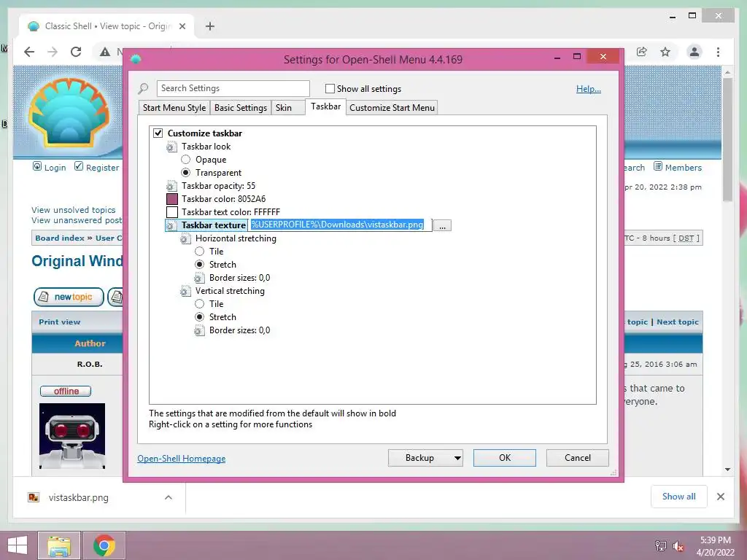Choose Stretch under Vertical stretching
Viewport: 747px width, 560px height.
pyautogui.click(x=200, y=316)
